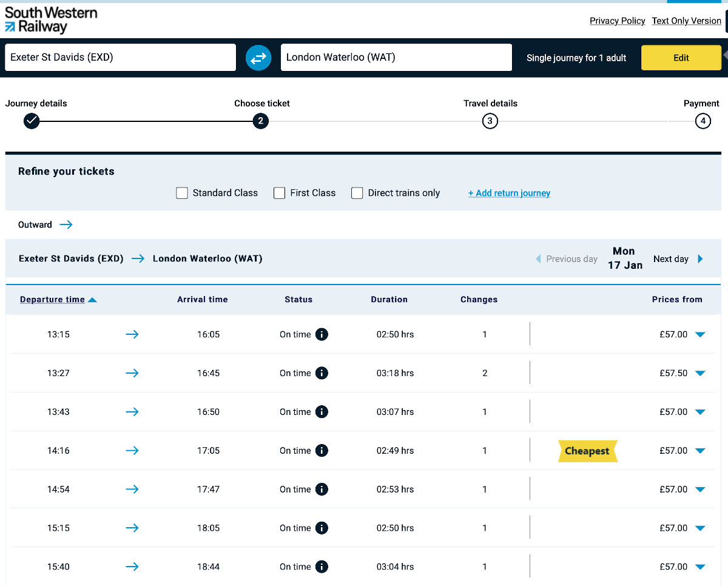Image resolution: width=728 pixels, height=586 pixels.
Task: Check Direct trains only filter
Action: 357,193
